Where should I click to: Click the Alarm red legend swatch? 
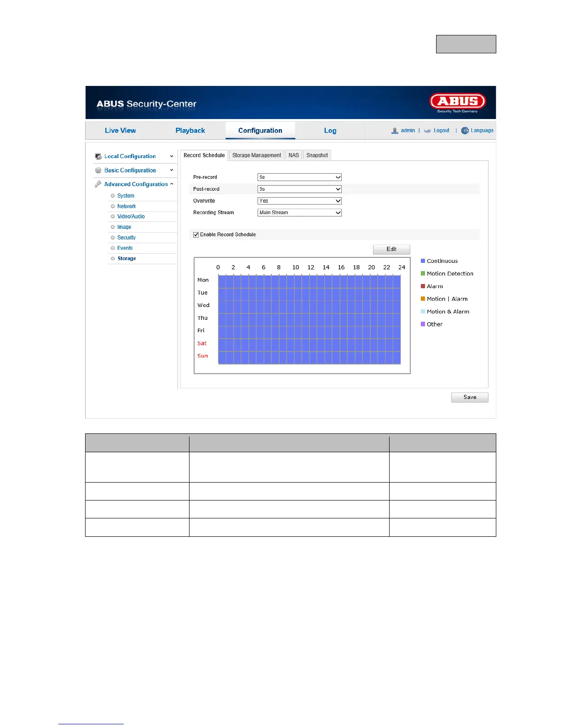423,286
